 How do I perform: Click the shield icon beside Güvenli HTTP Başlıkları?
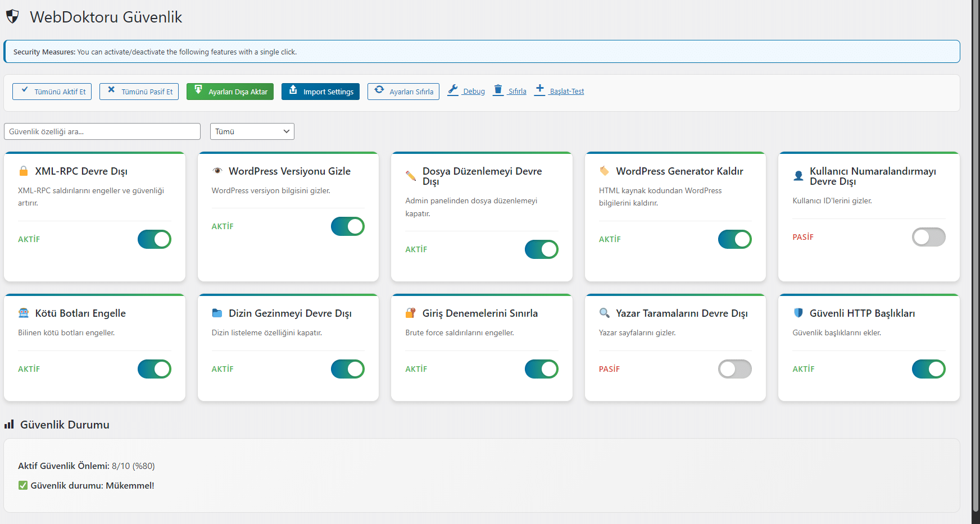(x=798, y=313)
